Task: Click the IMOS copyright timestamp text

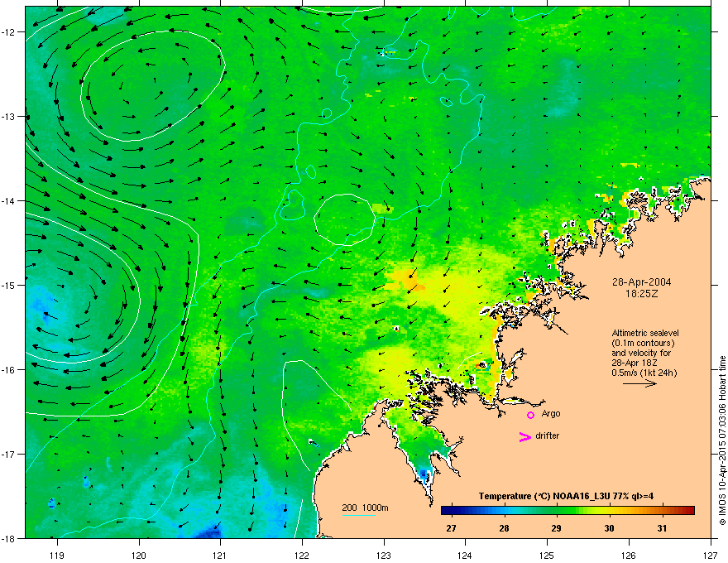Action: [722, 440]
